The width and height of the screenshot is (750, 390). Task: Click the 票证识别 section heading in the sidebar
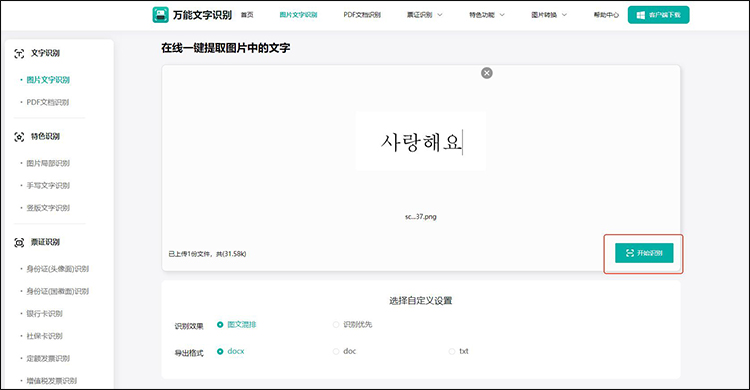(45, 242)
